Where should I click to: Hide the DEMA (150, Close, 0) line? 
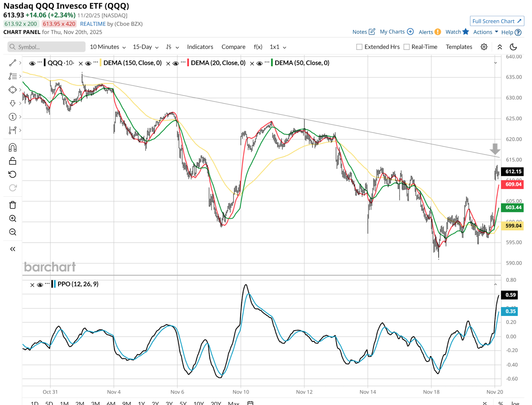pos(88,63)
